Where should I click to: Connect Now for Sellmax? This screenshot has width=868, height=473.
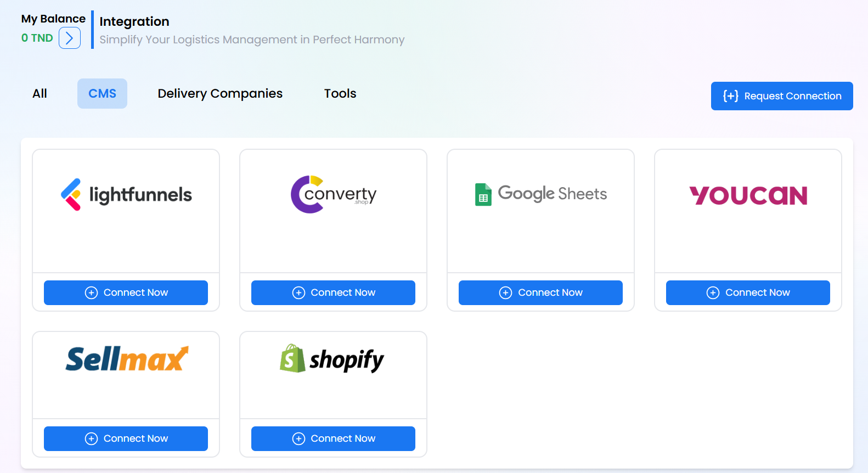click(x=126, y=438)
